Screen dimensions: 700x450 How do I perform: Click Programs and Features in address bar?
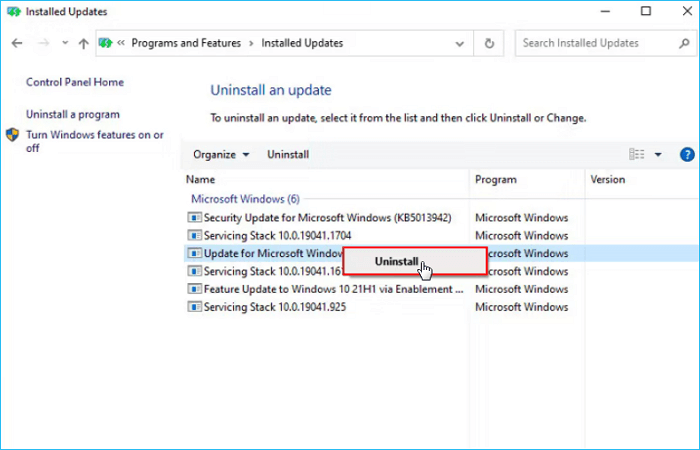(186, 43)
